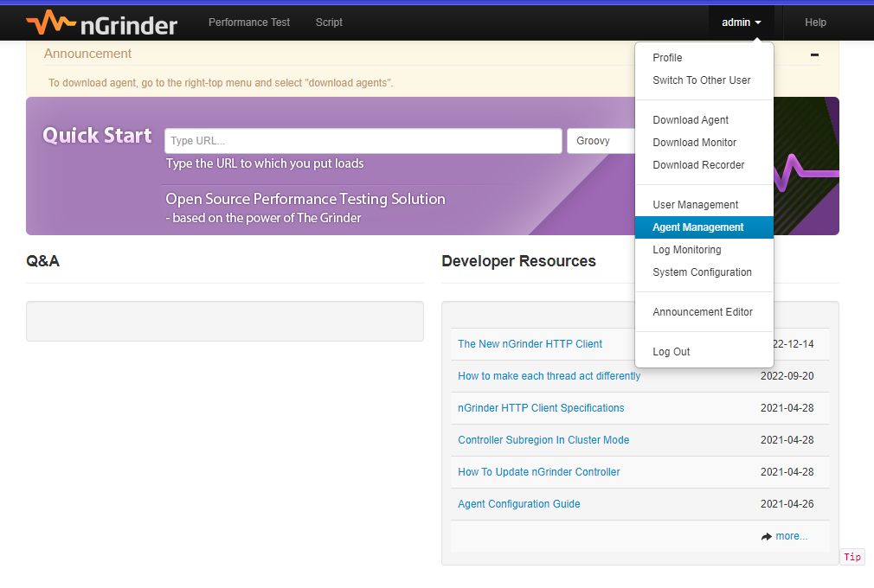Click the Developer Resources heading
The height and width of the screenshot is (588, 874).
coord(518,261)
